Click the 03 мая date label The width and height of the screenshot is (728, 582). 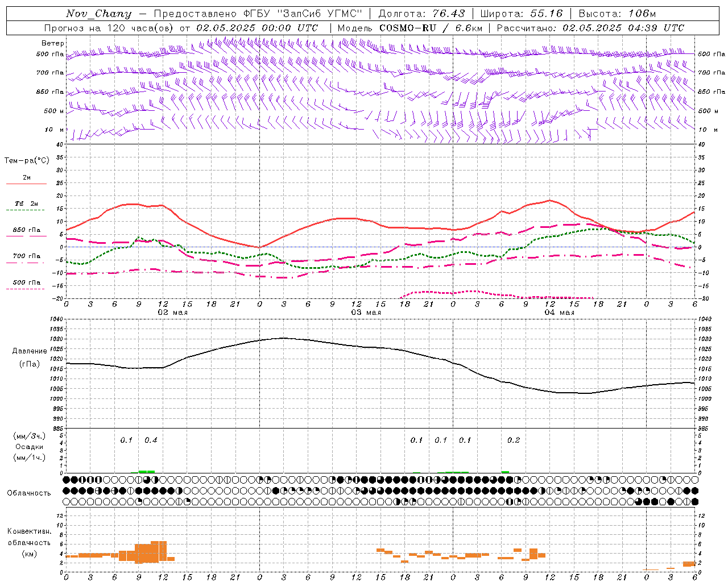366,313
